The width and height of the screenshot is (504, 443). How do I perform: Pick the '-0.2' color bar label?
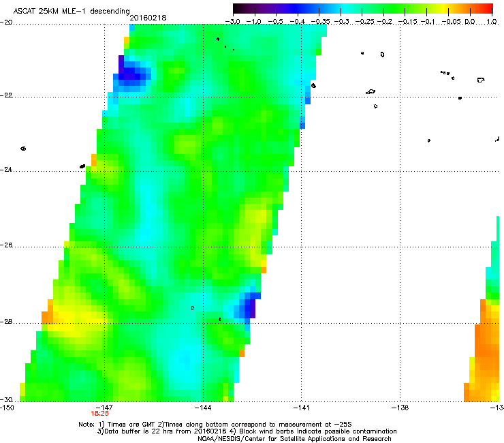(385, 22)
